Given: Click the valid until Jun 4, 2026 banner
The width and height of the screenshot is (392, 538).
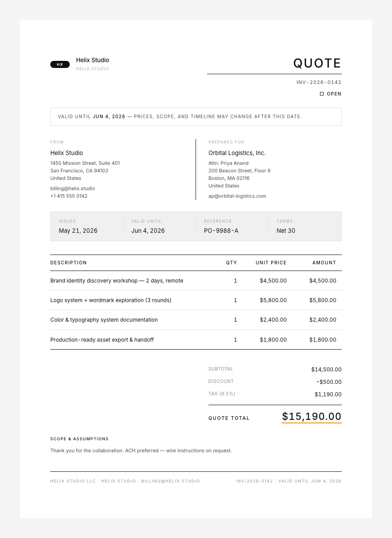Looking at the screenshot, I should (196, 116).
